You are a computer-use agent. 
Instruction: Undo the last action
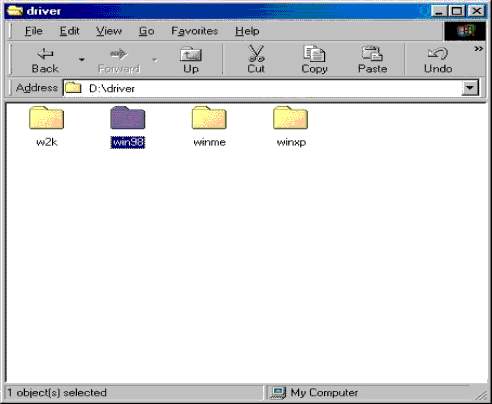click(x=438, y=59)
